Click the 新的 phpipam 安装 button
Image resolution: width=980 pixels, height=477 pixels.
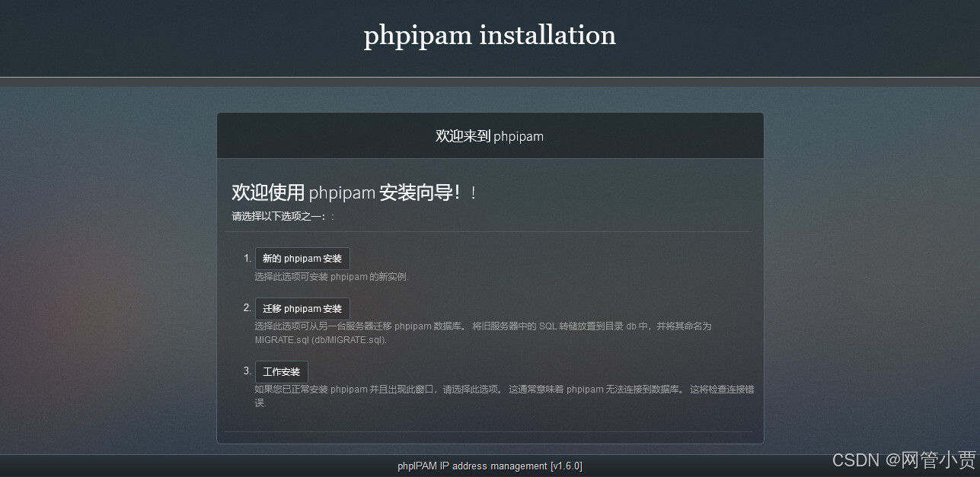pos(302,259)
